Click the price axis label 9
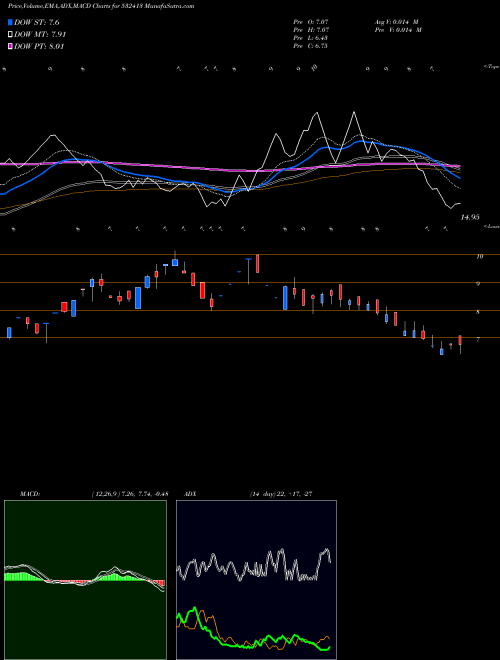500x660 pixels. pyautogui.click(x=478, y=284)
